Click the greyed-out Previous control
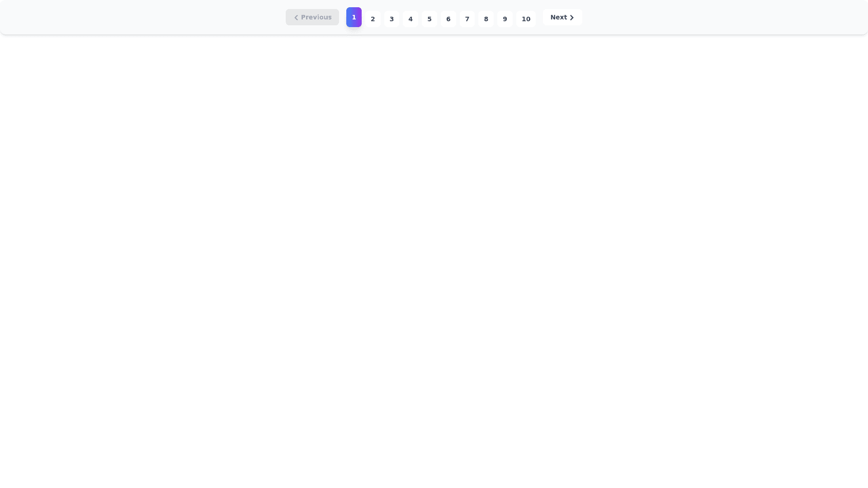Screen dimensions: 868x488 312,17
